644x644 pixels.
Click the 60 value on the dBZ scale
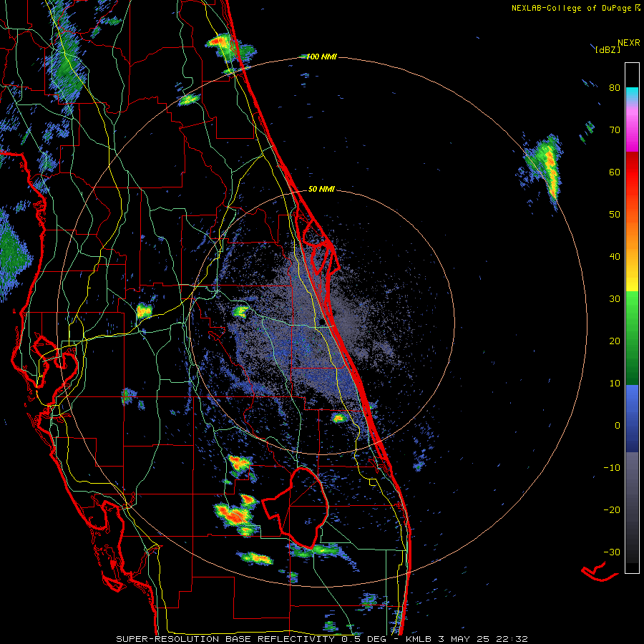pyautogui.click(x=615, y=172)
